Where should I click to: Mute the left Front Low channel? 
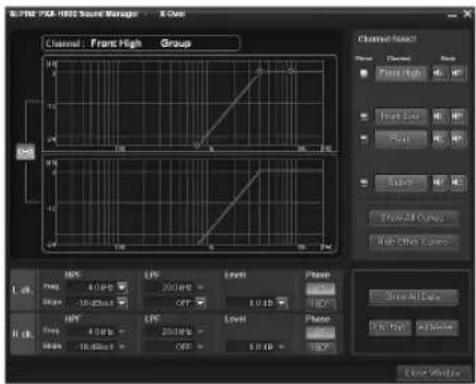(x=439, y=116)
